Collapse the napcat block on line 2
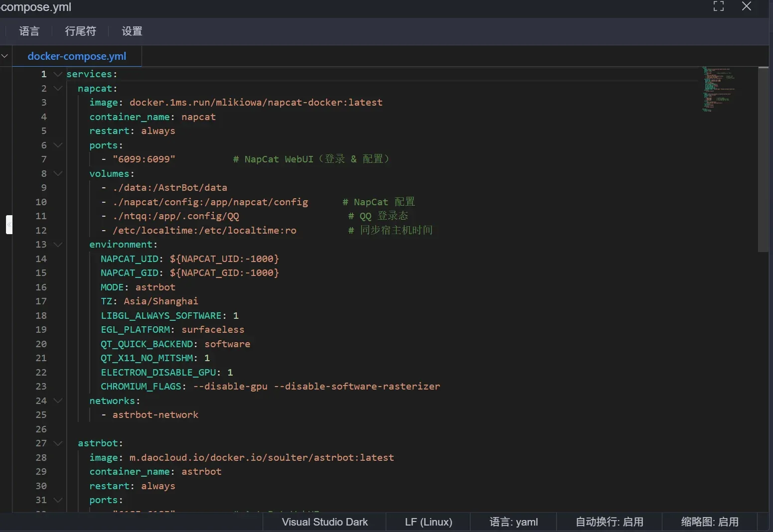Viewport: 773px width, 532px height. tap(58, 89)
